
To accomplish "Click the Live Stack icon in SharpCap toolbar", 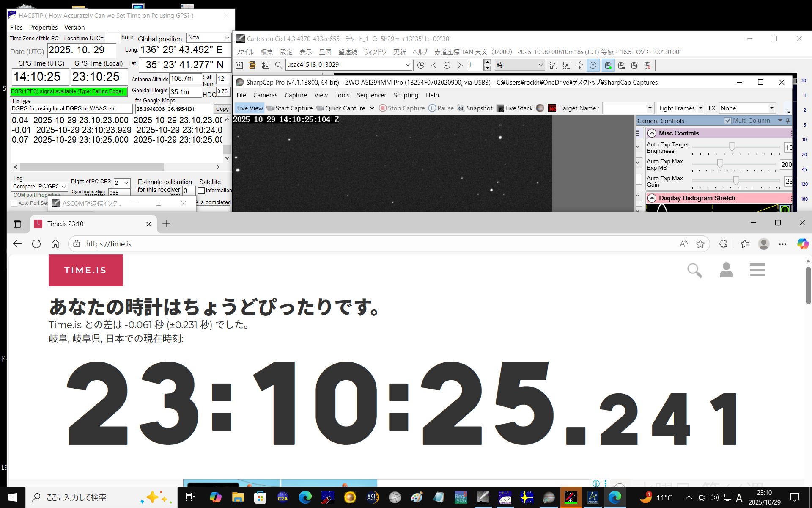I will [x=500, y=108].
